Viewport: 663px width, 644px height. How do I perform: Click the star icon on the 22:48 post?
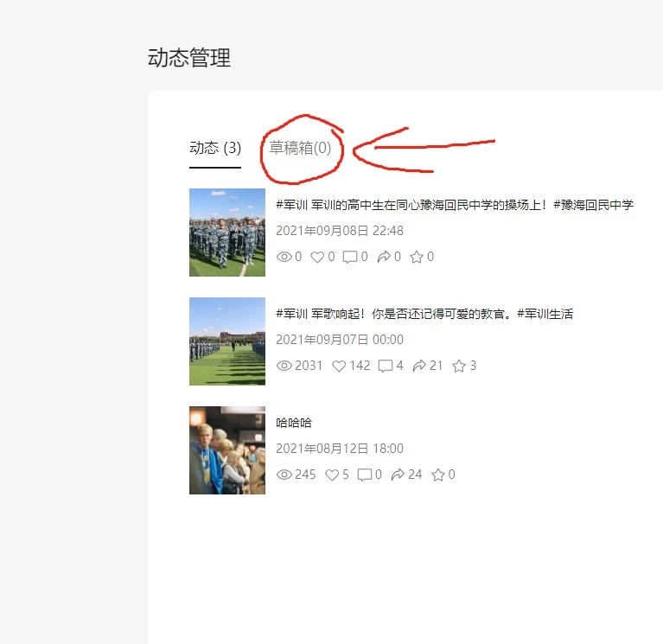point(417,257)
